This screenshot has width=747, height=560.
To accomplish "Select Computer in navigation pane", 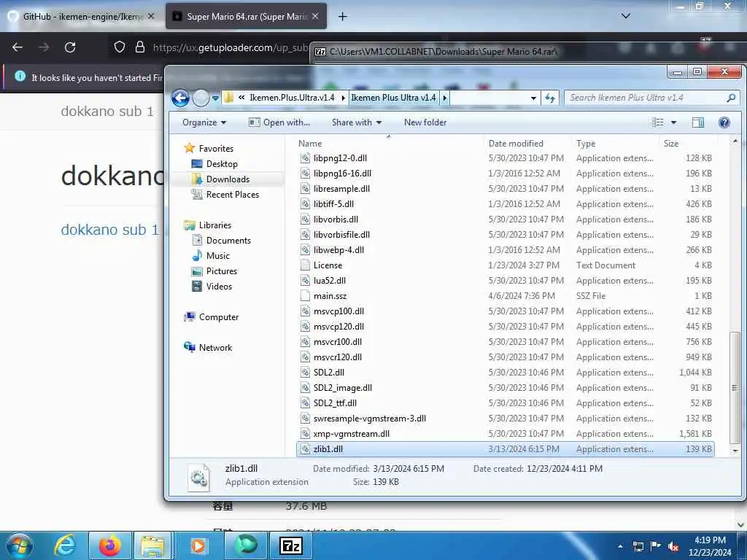I will (x=219, y=317).
